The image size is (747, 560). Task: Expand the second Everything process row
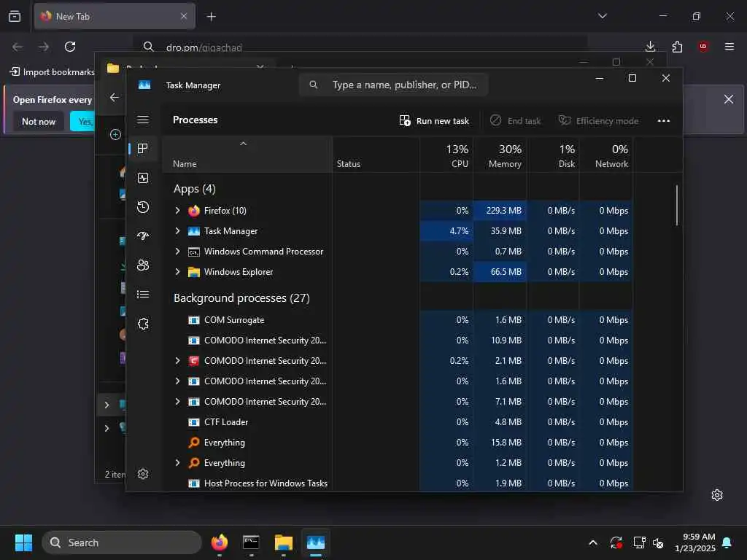click(178, 463)
